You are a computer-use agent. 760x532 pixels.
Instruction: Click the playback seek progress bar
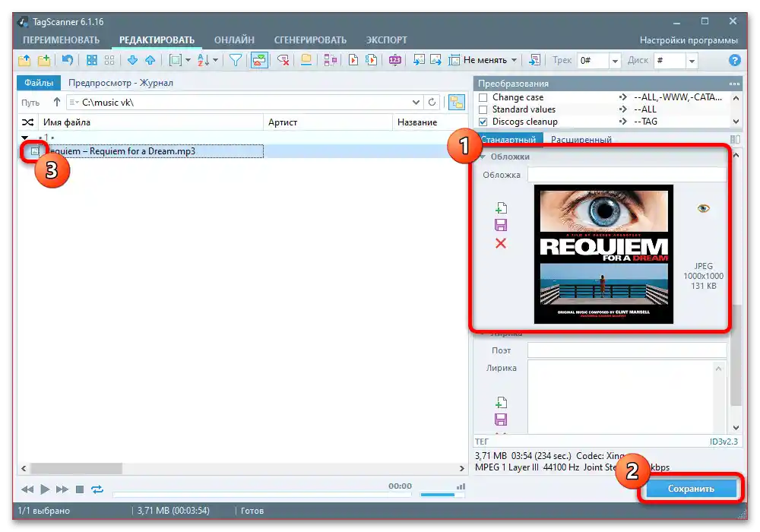click(261, 495)
